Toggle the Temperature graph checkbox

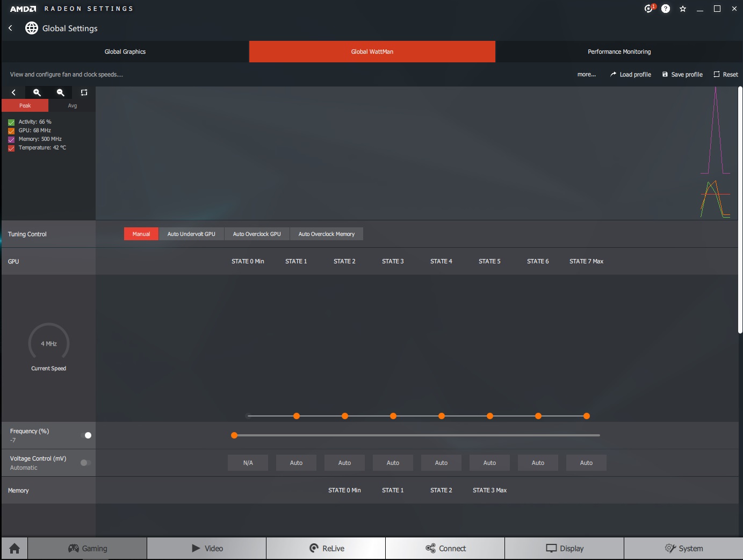pyautogui.click(x=11, y=148)
